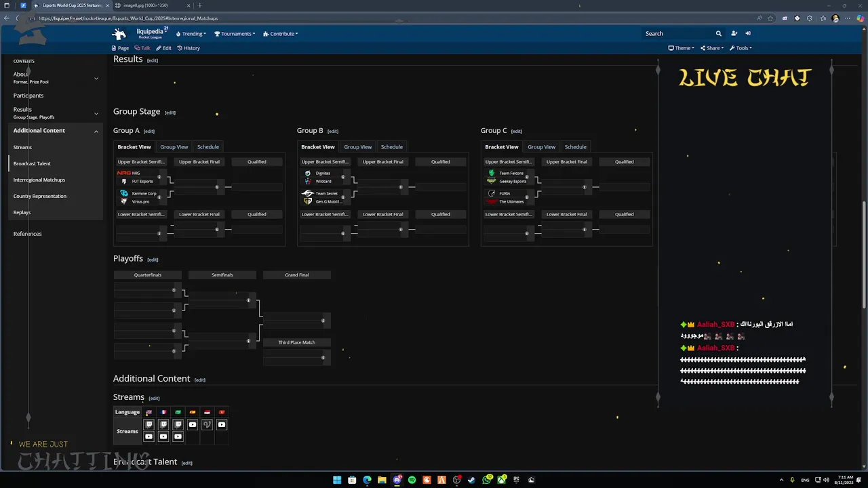Click the Liquipedia search input field
Viewport: 868px width, 488px height.
[x=678, y=33]
